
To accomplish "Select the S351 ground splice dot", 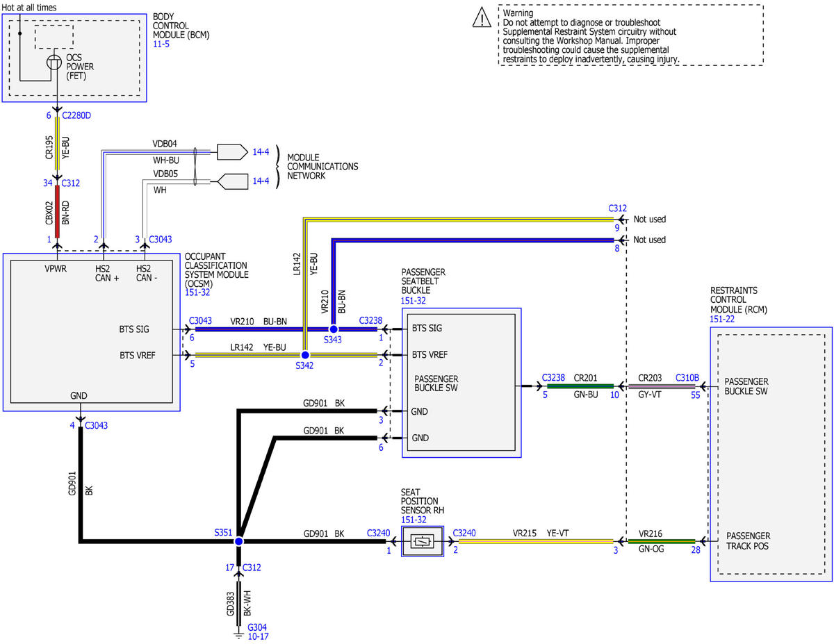I will [238, 541].
